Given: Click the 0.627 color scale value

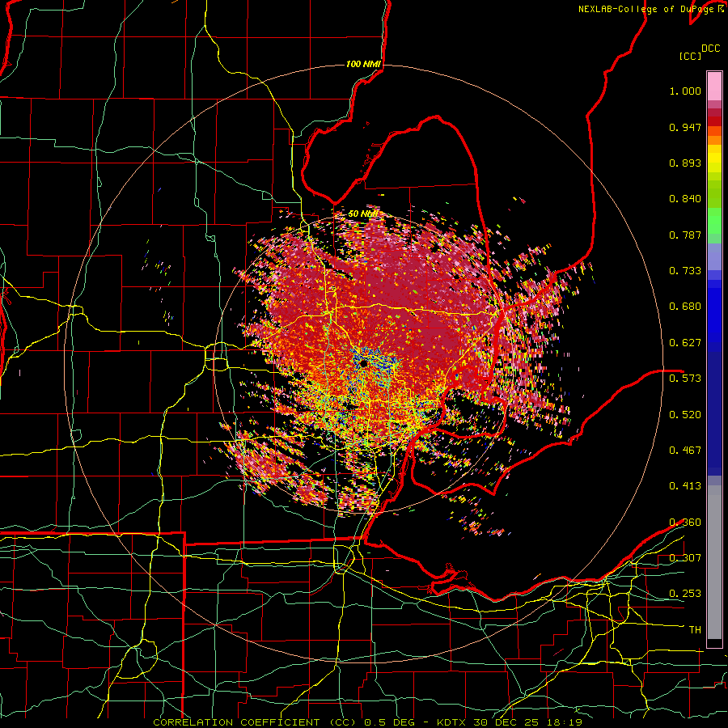Looking at the screenshot, I should click(685, 343).
